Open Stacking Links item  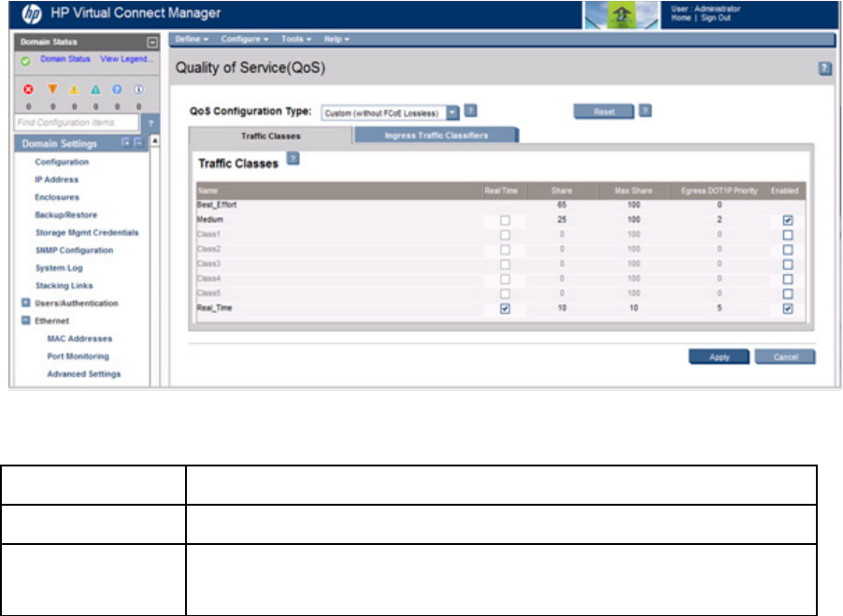(64, 285)
